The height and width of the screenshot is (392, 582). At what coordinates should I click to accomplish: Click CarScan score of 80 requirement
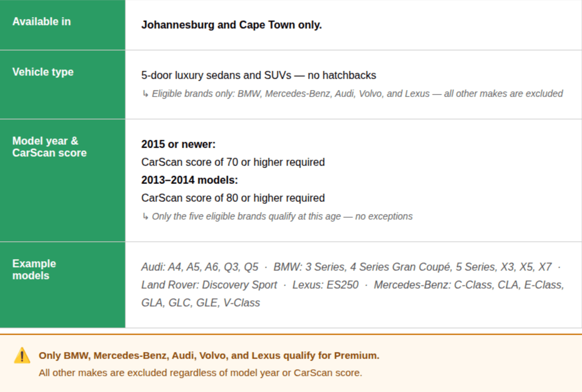[x=233, y=198]
